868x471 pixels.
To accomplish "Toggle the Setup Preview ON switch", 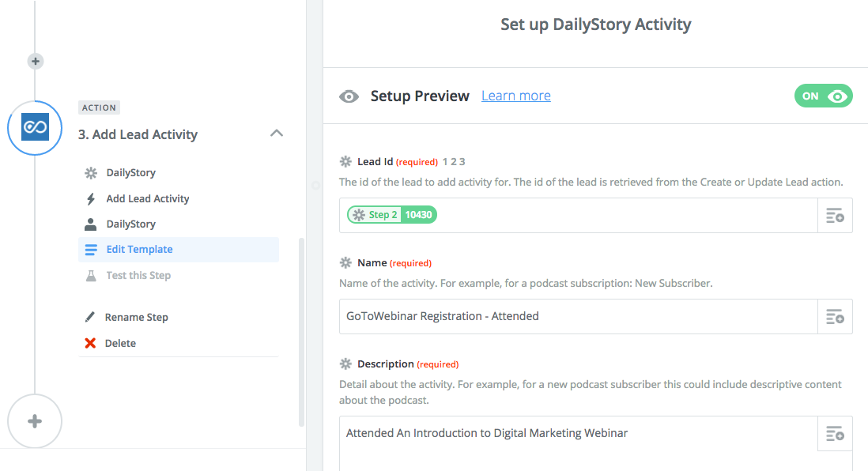I will [x=823, y=96].
